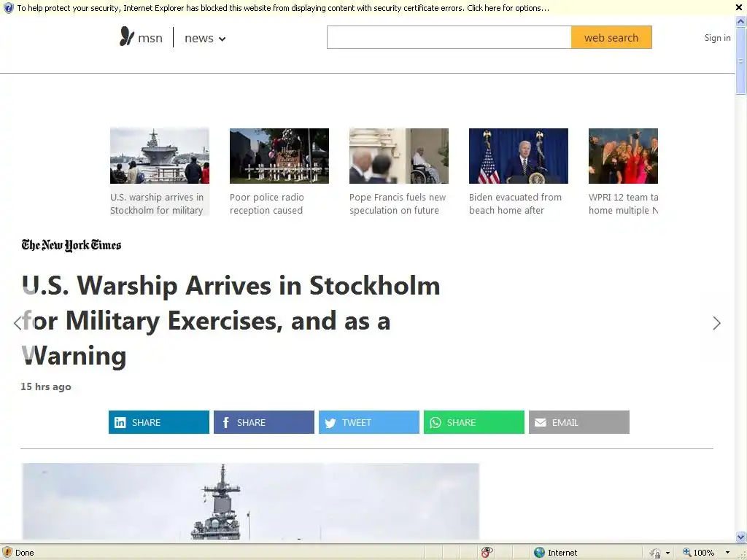The width and height of the screenshot is (747, 560).
Task: Share article on Facebook
Action: click(264, 422)
